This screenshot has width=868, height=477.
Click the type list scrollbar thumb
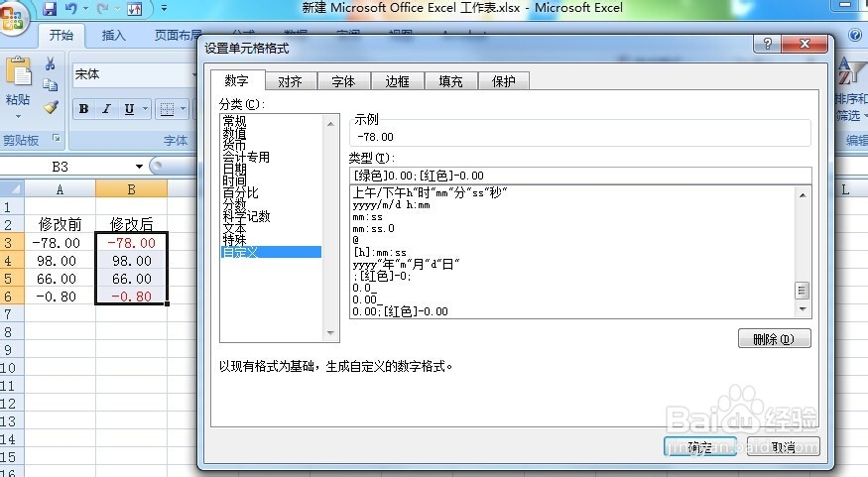[x=803, y=291]
